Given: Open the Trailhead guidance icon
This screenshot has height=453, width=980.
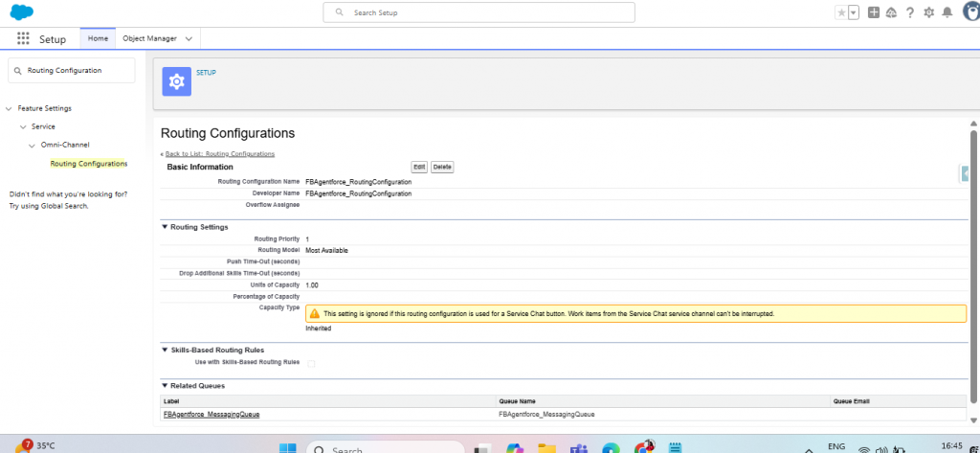Looking at the screenshot, I should 892,12.
